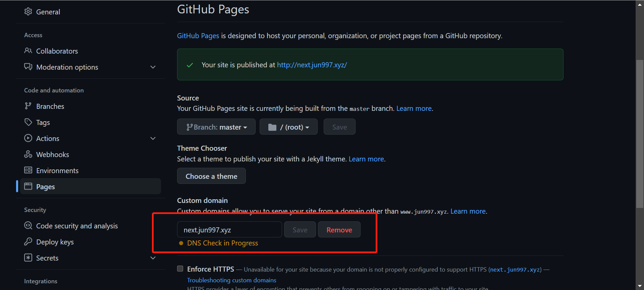Click the Integrations section heading
644x290 pixels.
click(41, 281)
